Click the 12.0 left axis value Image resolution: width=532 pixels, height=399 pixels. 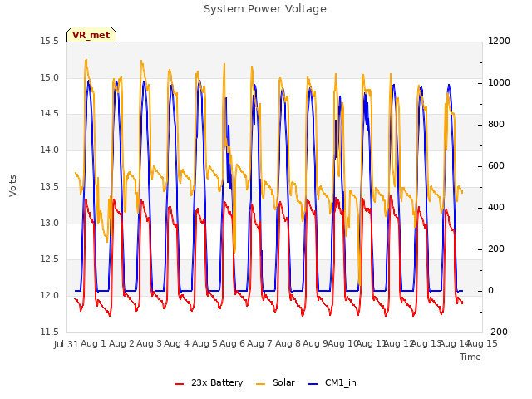[50, 296]
